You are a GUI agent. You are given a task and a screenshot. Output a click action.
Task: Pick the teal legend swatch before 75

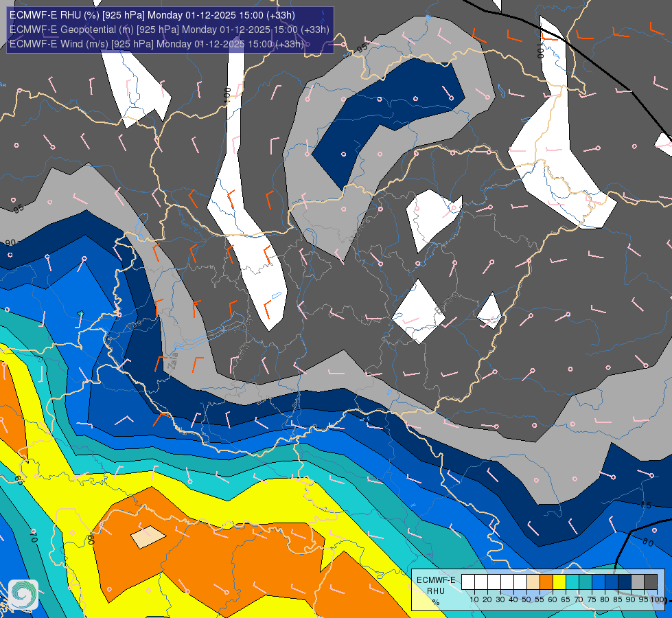point(586,582)
